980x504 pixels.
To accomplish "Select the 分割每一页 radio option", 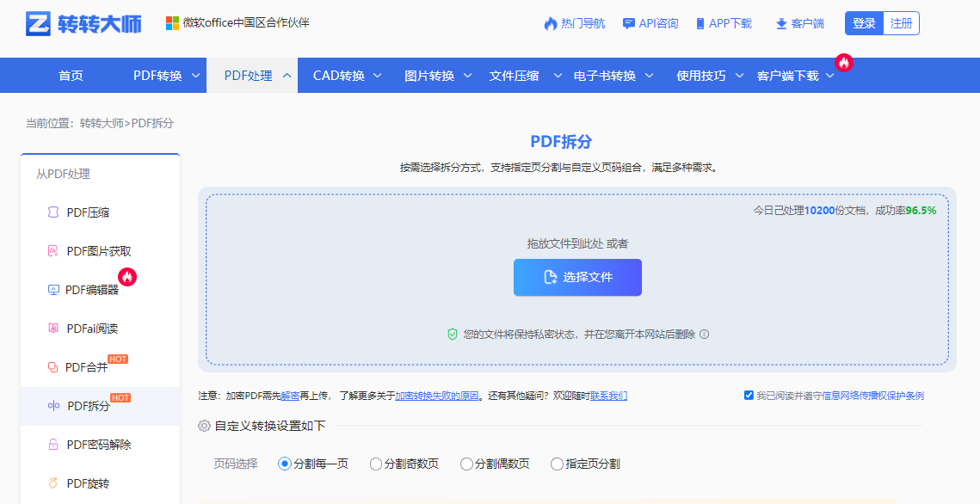I will 285,464.
